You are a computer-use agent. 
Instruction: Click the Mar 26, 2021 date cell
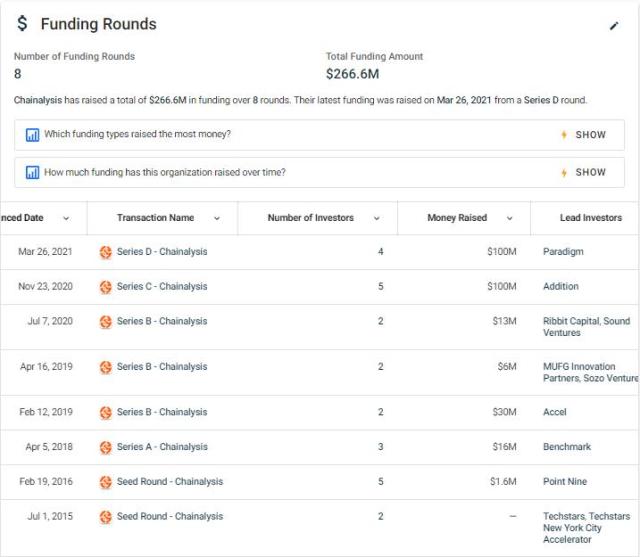pyautogui.click(x=45, y=252)
